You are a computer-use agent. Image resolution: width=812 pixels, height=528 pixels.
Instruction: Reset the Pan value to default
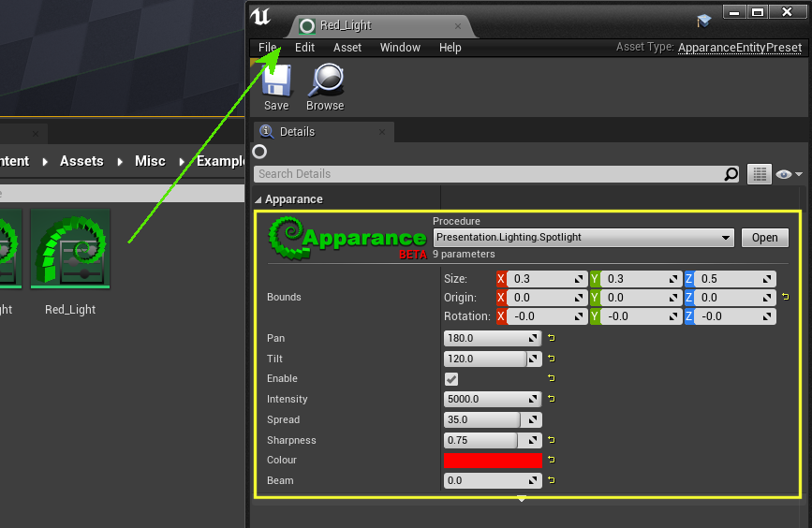coord(552,338)
